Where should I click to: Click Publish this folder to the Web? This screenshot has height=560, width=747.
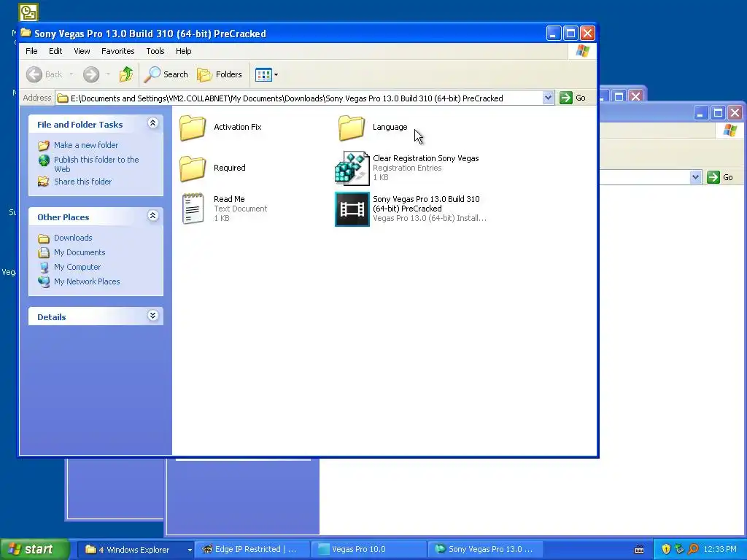[x=96, y=164]
